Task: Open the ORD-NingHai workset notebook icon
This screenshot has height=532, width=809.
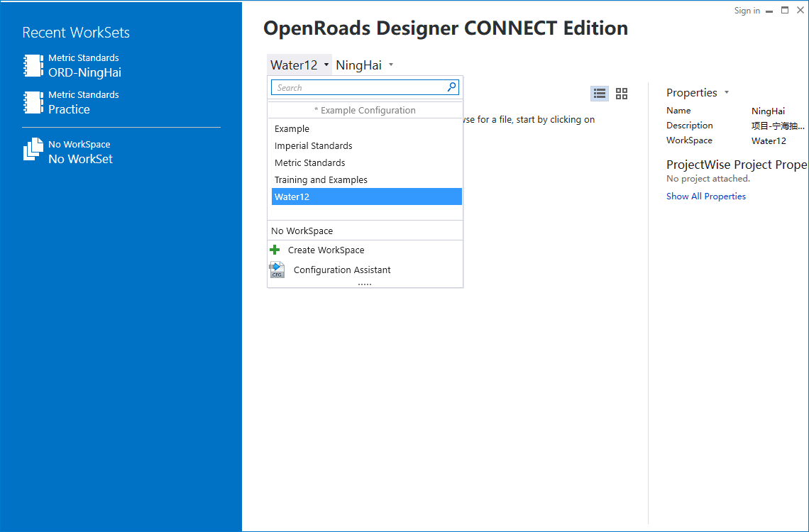Action: pos(33,66)
